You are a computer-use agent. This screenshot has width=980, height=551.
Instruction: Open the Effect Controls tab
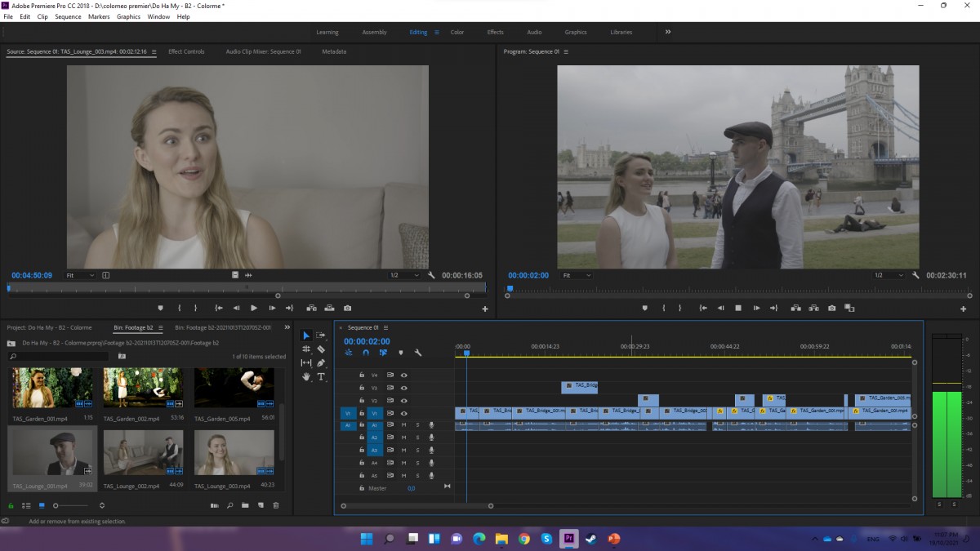coord(186,51)
